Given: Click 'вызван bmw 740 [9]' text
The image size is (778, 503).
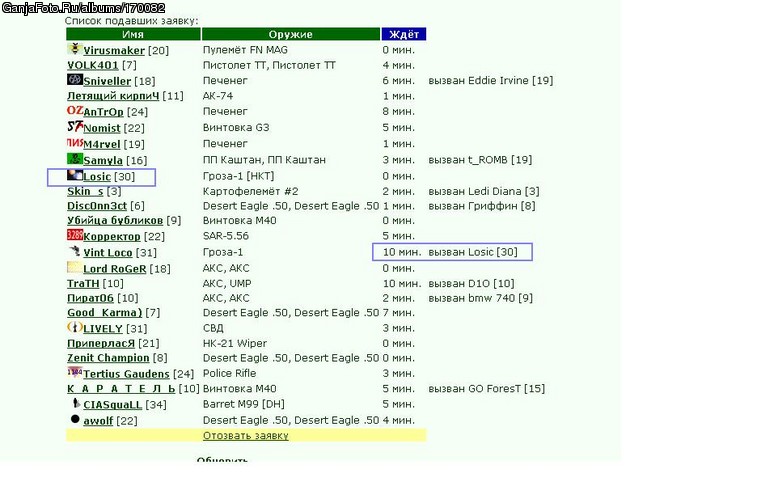Looking at the screenshot, I should pyautogui.click(x=481, y=298).
